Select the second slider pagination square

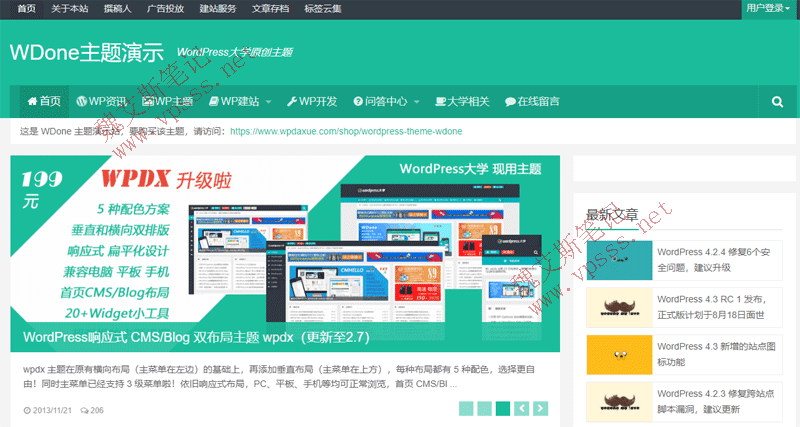(484, 408)
